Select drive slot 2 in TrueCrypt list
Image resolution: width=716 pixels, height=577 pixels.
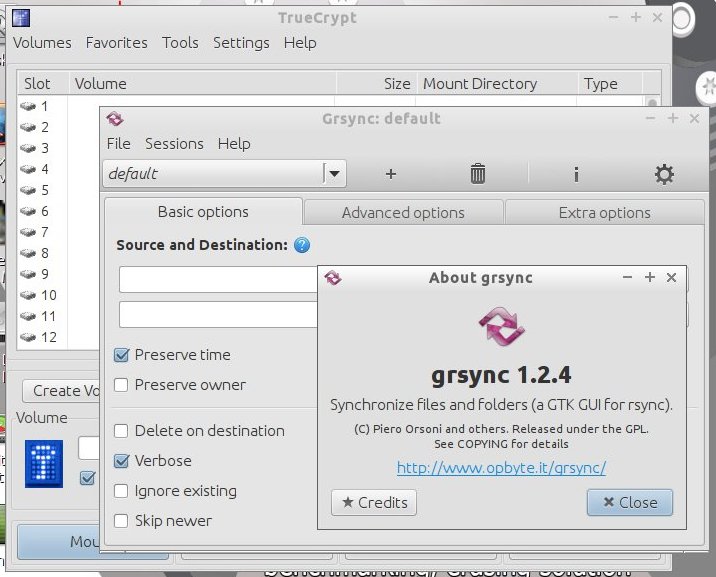35,127
